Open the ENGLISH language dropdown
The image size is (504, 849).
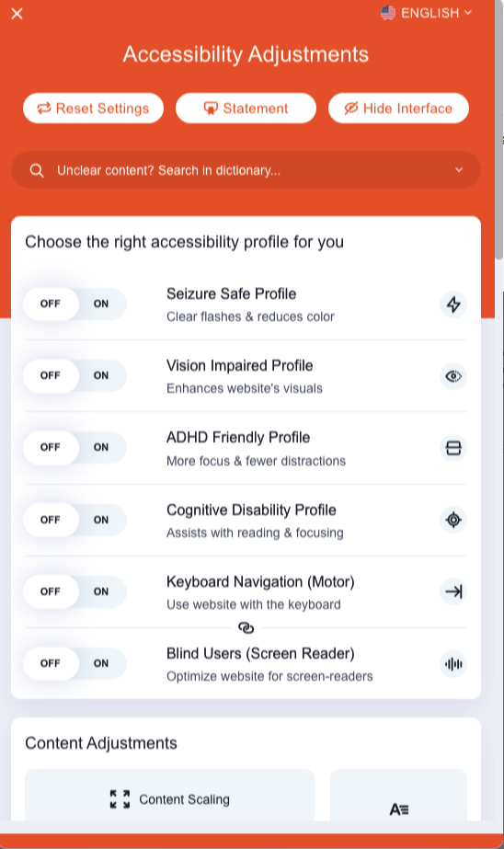pos(427,13)
